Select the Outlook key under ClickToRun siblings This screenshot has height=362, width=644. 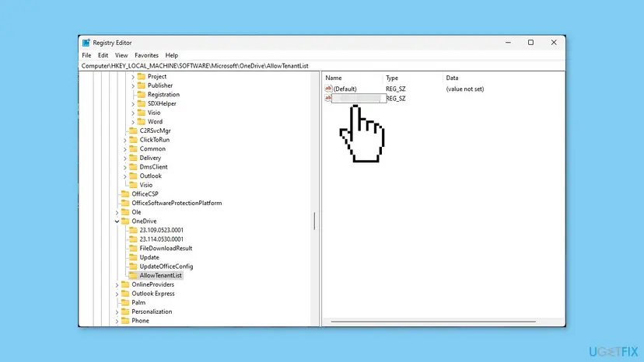(150, 176)
